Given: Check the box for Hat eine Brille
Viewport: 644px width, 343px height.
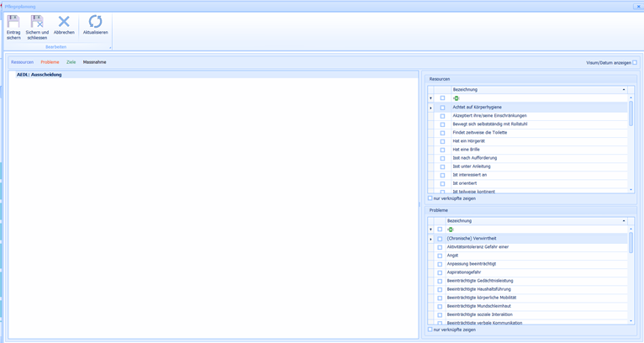Looking at the screenshot, I should click(442, 150).
